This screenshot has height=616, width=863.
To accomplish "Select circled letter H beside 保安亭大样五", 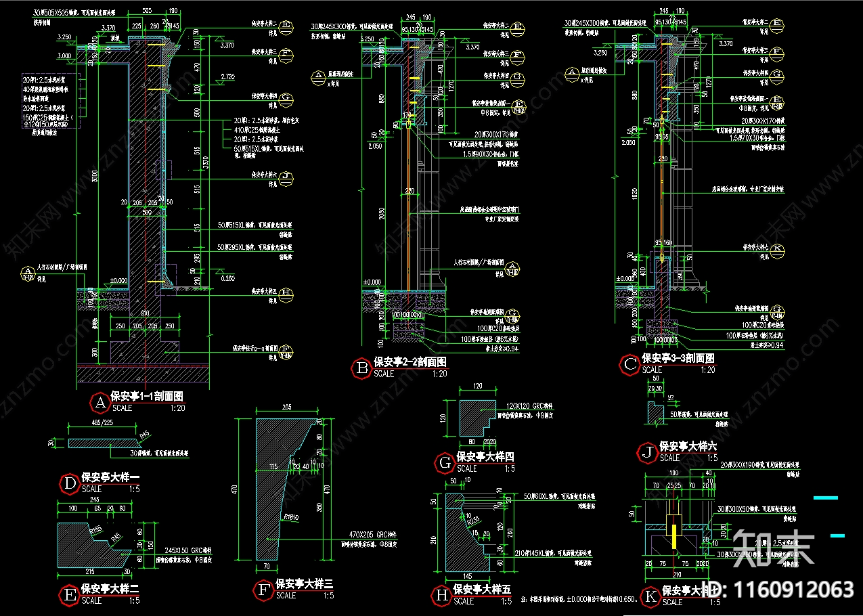I will [441, 595].
